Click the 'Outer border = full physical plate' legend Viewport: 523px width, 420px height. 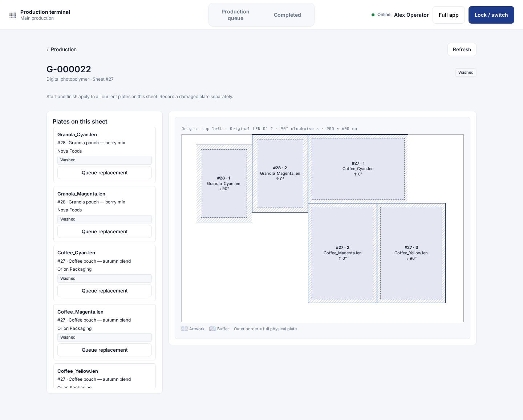(265, 329)
